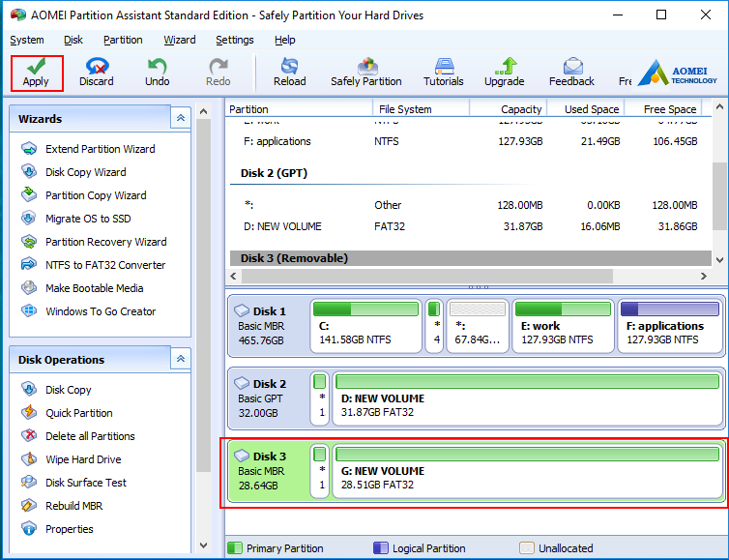Select Rebuild MBR operation
Screen dimensions: 729x560
tap(62, 506)
